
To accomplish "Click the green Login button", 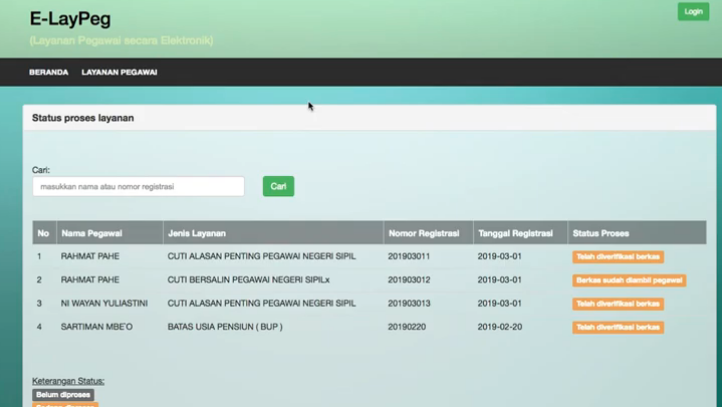I will [693, 11].
